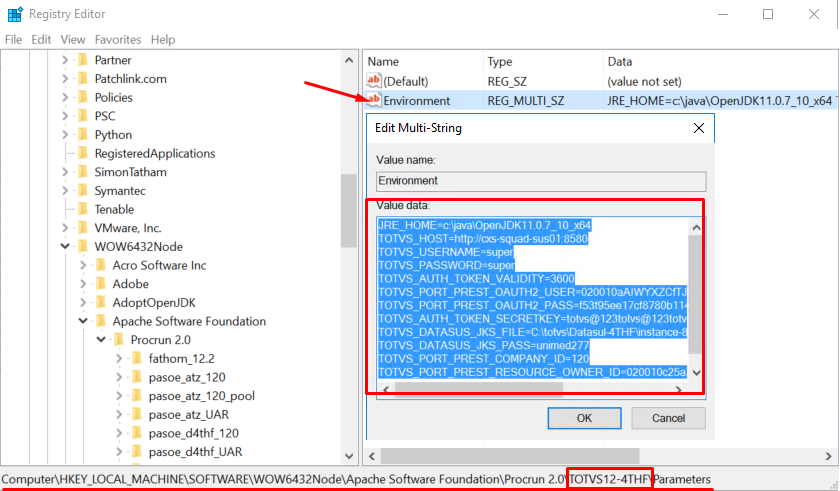The height and width of the screenshot is (491, 840).
Task: Expand the Symantec key chevron
Action: click(65, 191)
